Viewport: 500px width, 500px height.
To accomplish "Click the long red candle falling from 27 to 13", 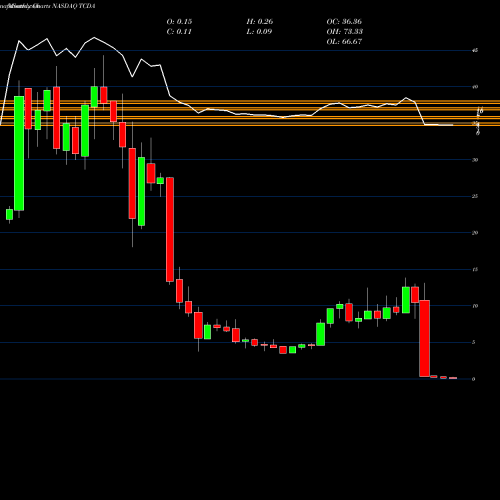I will (170, 229).
